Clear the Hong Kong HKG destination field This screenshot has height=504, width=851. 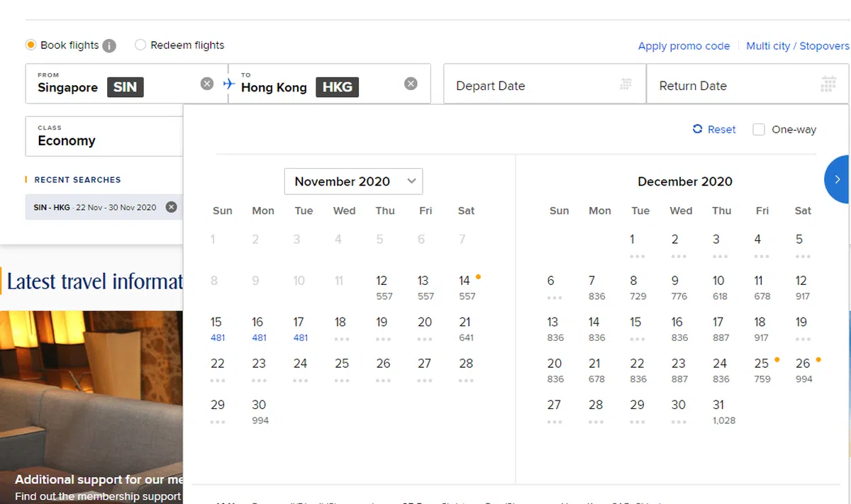point(411,84)
